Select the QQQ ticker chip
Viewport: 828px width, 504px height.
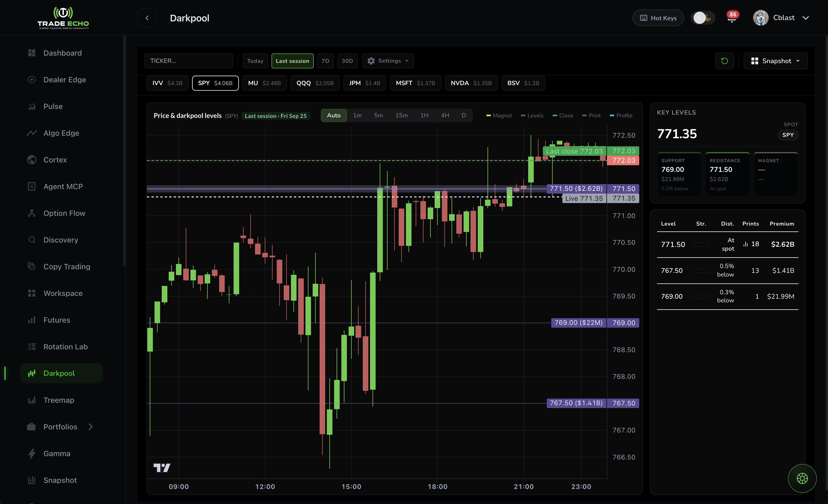pos(315,83)
